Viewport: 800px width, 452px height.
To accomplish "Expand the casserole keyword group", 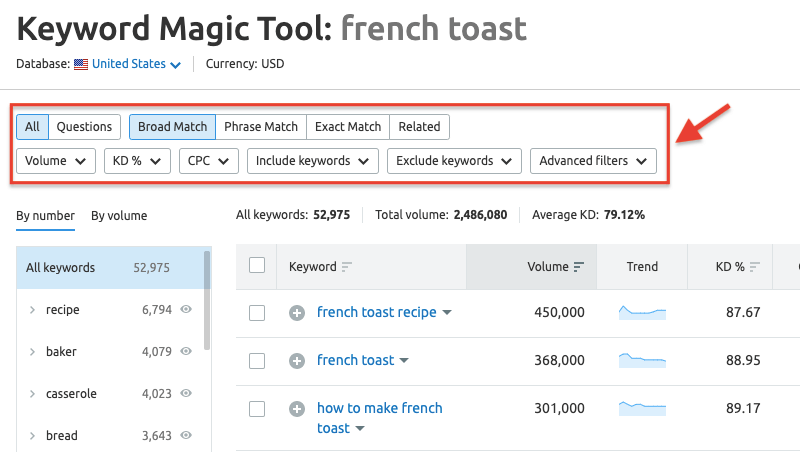I will tap(32, 393).
